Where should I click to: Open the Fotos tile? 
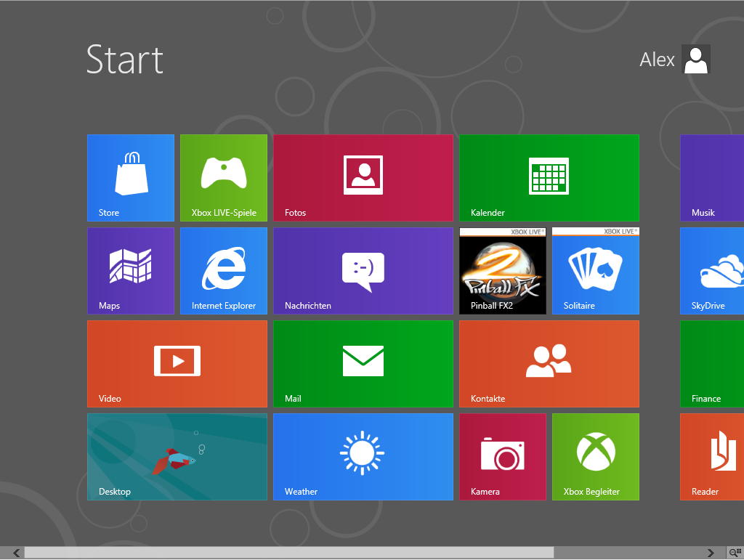pos(363,178)
